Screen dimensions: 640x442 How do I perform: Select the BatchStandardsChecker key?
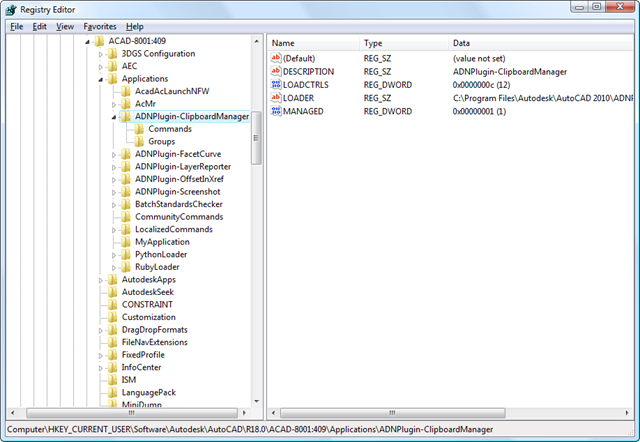[178, 204]
